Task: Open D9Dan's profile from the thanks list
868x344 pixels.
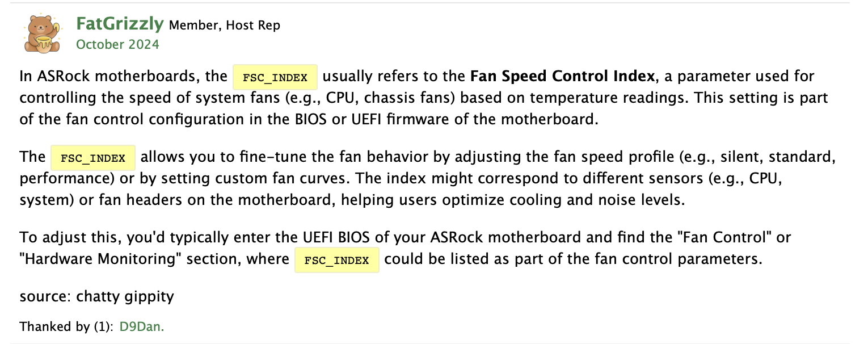Action: click(141, 326)
